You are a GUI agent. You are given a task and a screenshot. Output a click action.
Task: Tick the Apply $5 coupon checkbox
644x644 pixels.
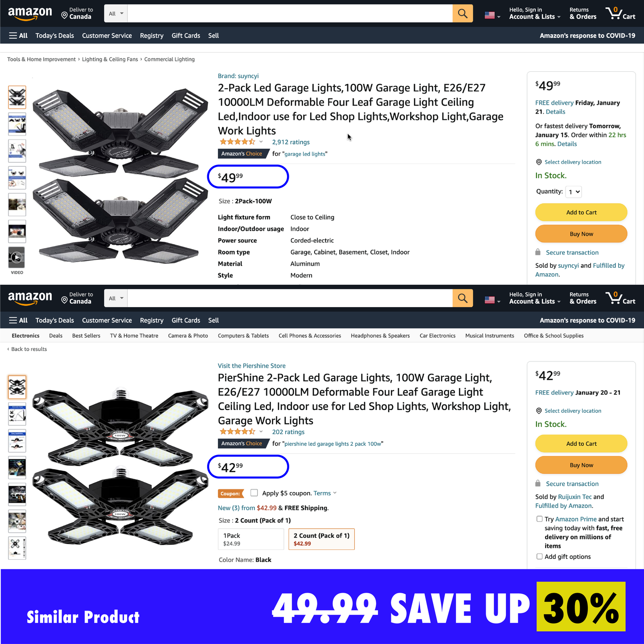(254, 492)
